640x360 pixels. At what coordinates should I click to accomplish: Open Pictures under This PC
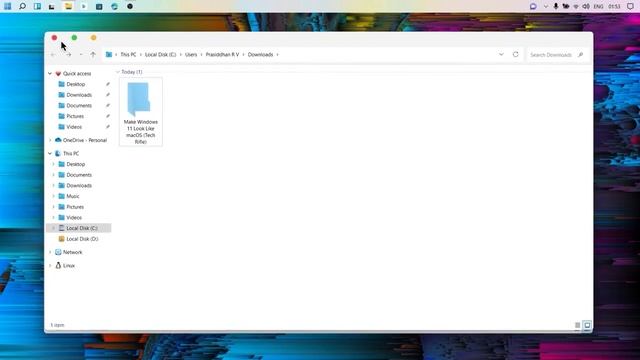[x=75, y=207]
